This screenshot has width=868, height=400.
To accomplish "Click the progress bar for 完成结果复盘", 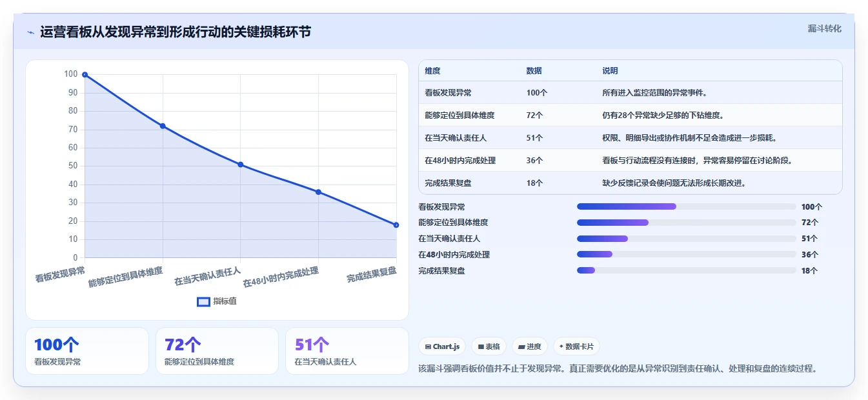I will pyautogui.click(x=687, y=271).
